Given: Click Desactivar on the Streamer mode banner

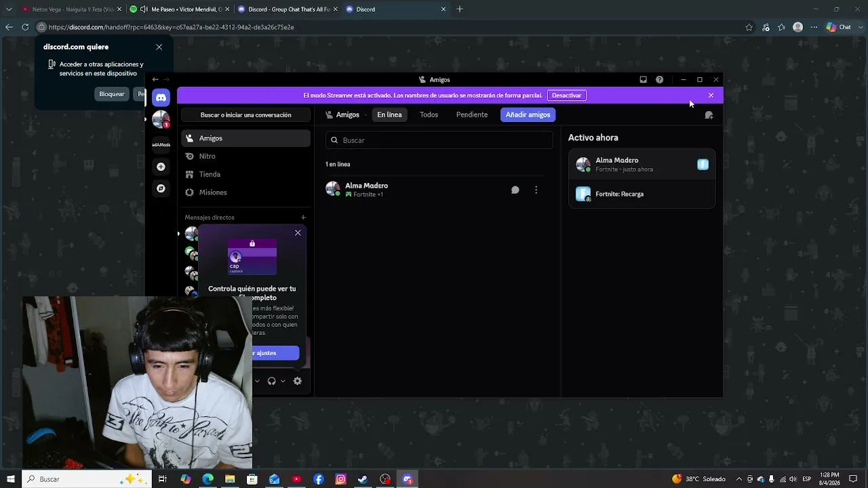Looking at the screenshot, I should pos(566,96).
